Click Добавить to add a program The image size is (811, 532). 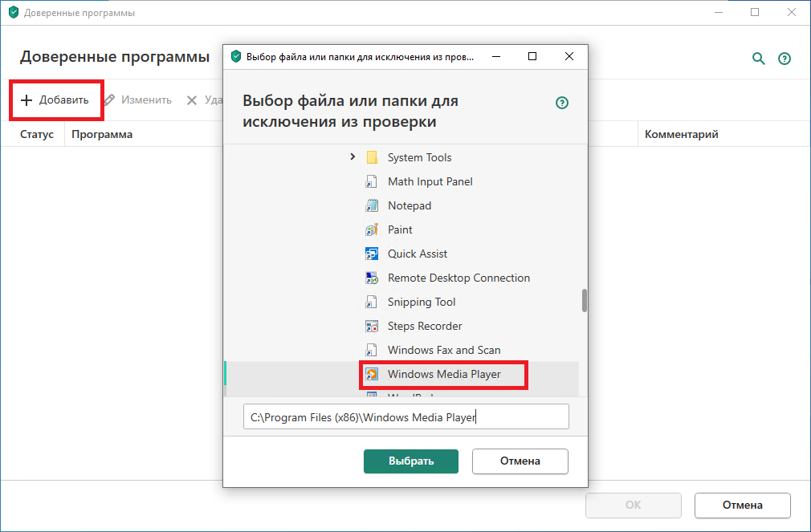pyautogui.click(x=55, y=100)
